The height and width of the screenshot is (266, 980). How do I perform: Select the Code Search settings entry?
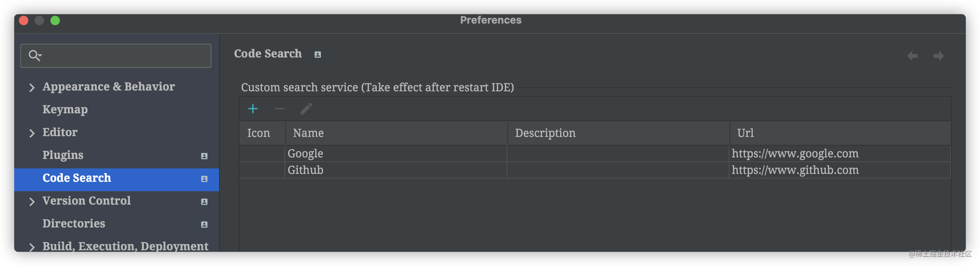click(x=76, y=178)
